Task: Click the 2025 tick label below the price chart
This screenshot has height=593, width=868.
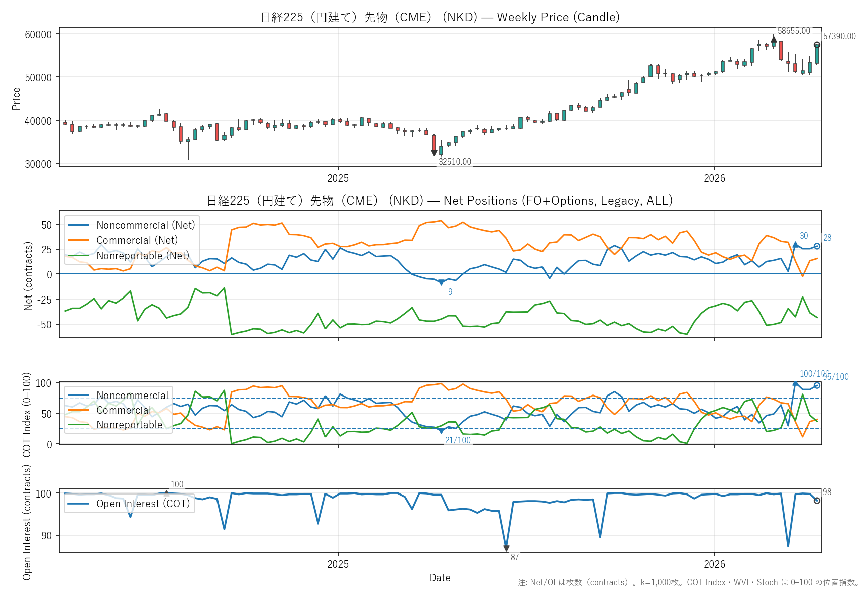Action: (x=338, y=178)
